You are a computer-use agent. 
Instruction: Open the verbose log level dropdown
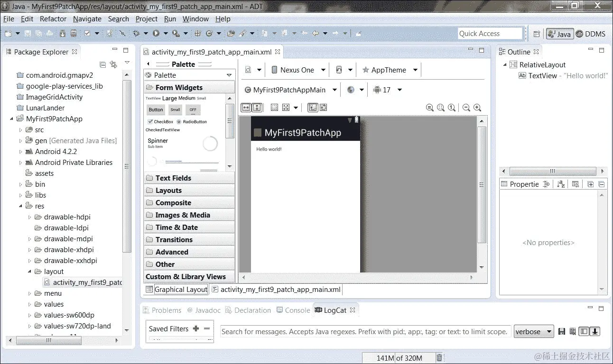click(534, 331)
